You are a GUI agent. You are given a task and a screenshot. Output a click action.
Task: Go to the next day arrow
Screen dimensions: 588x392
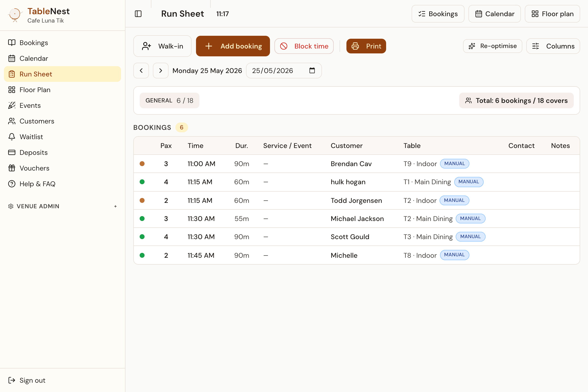point(161,71)
